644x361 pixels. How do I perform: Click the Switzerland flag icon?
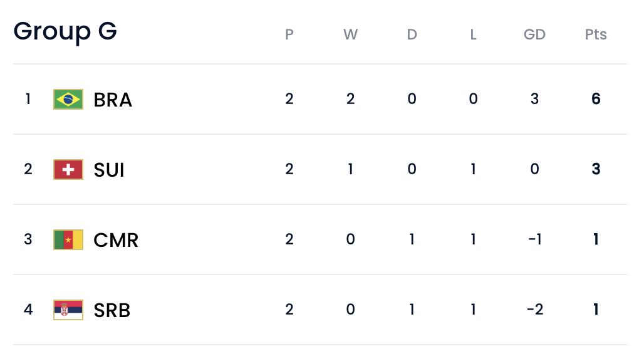point(68,170)
